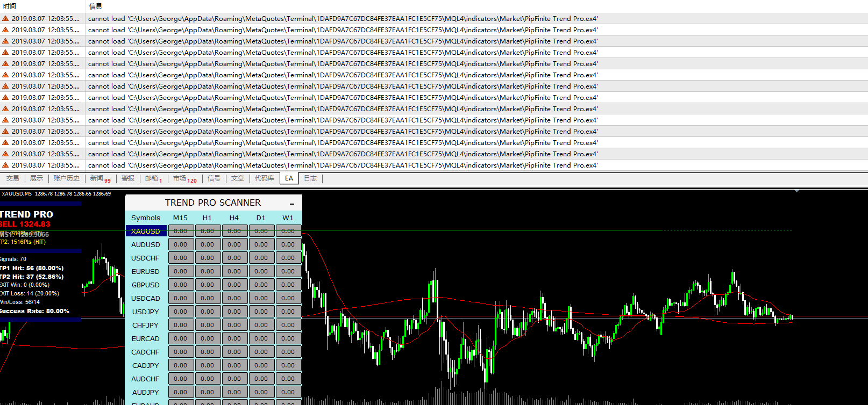The image size is (868, 405).
Task: Open EURUSD H4 scanner cell
Action: (x=234, y=271)
